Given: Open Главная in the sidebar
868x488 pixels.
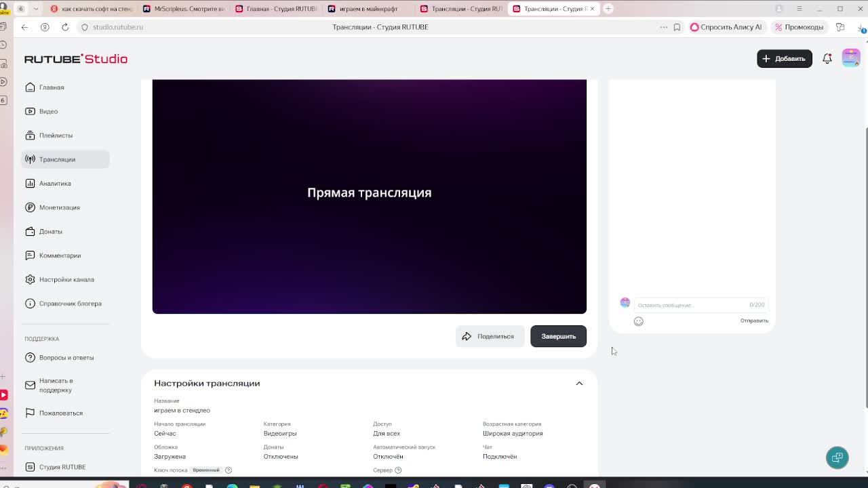Looking at the screenshot, I should click(65, 87).
